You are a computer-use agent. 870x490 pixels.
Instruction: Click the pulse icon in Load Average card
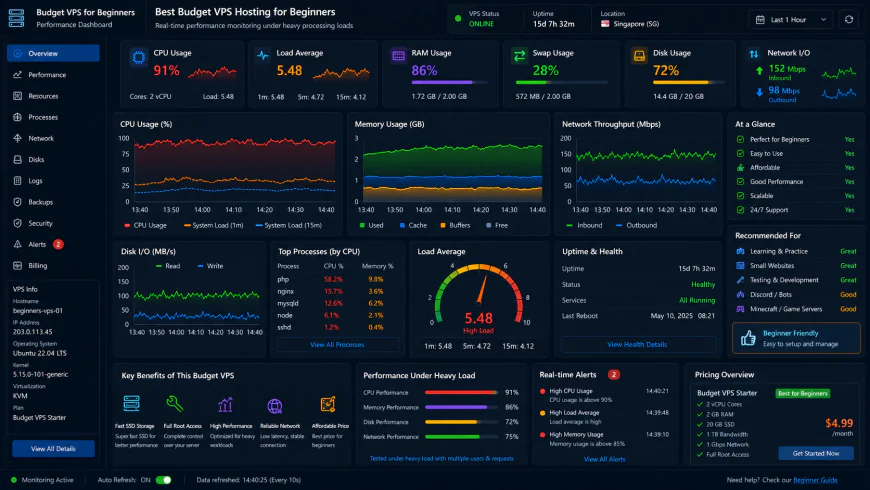(x=262, y=56)
